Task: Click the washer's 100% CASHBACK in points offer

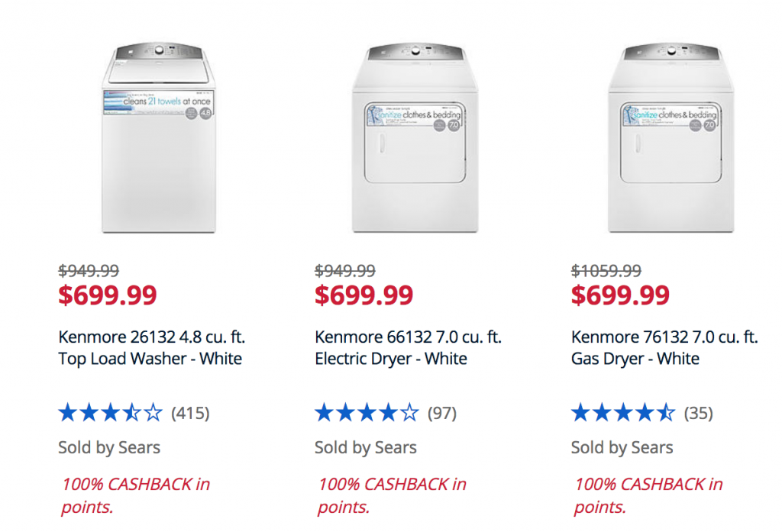Action: pyautogui.click(x=135, y=495)
